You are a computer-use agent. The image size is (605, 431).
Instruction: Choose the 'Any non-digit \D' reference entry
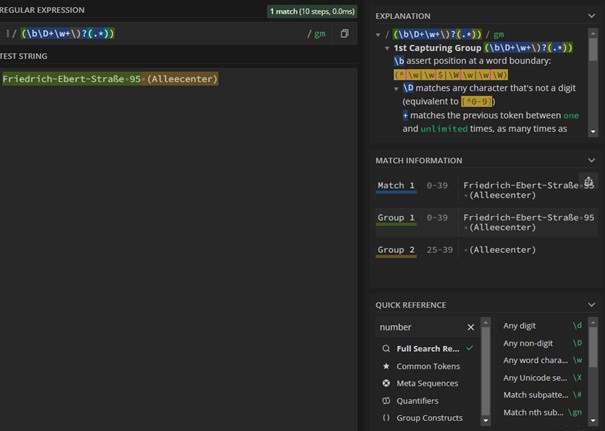[x=542, y=343]
